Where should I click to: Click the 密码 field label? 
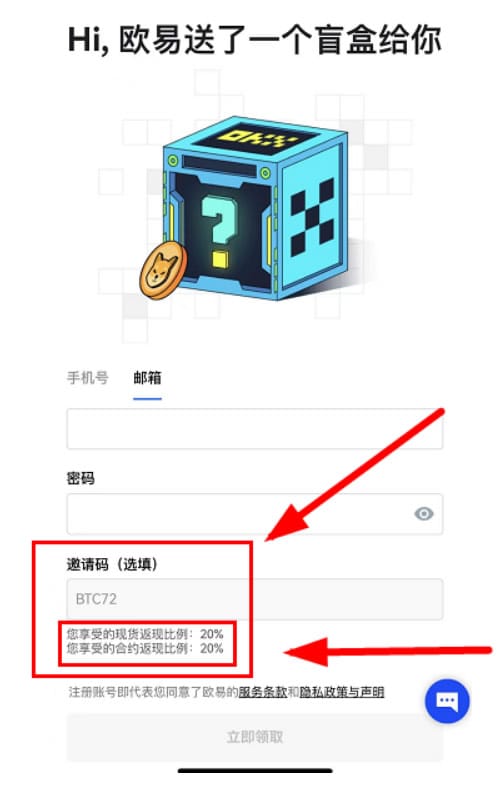tap(80, 478)
